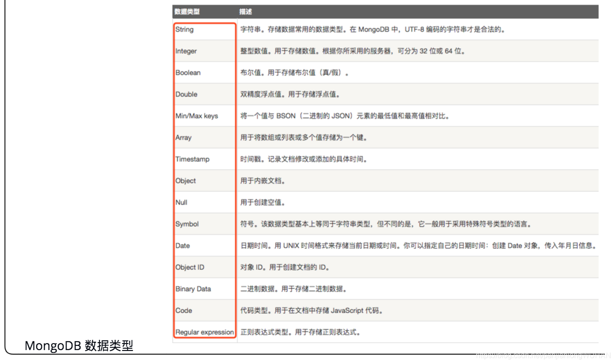Select the description 对象 ID。用于创建文档的 ID。

285,267
